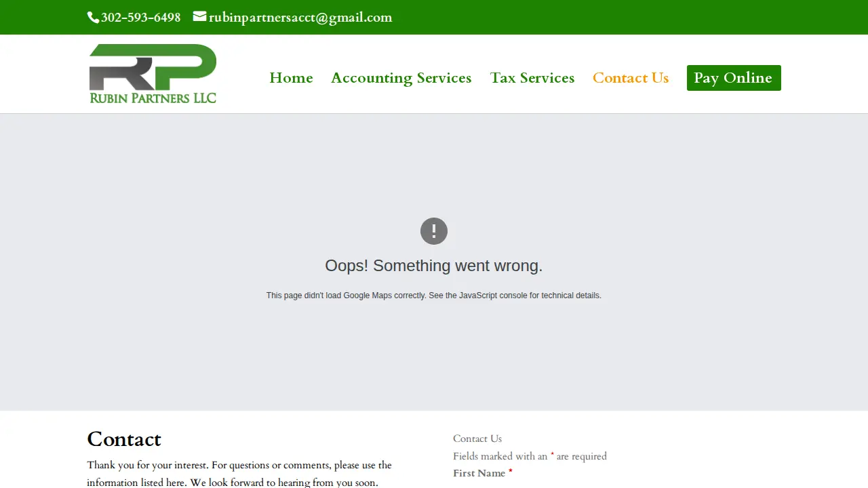
Task: Open the Rubin Partners LLC logo
Action: click(x=153, y=74)
